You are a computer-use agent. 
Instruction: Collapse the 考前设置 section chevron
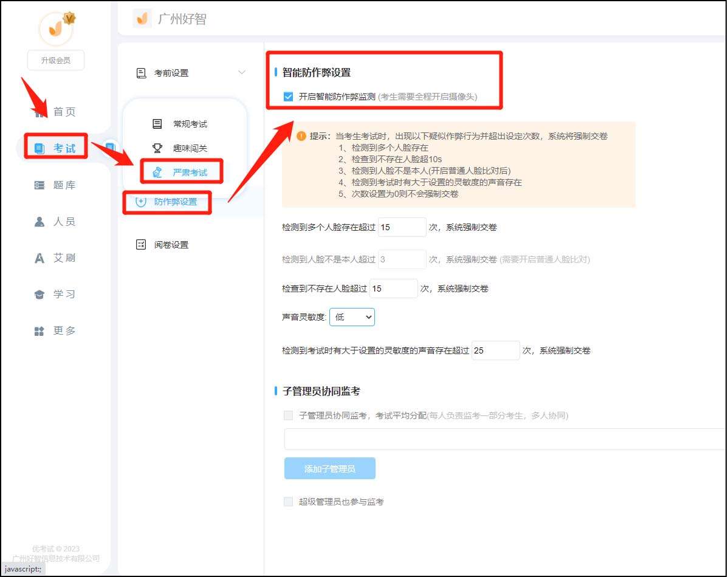click(x=242, y=72)
